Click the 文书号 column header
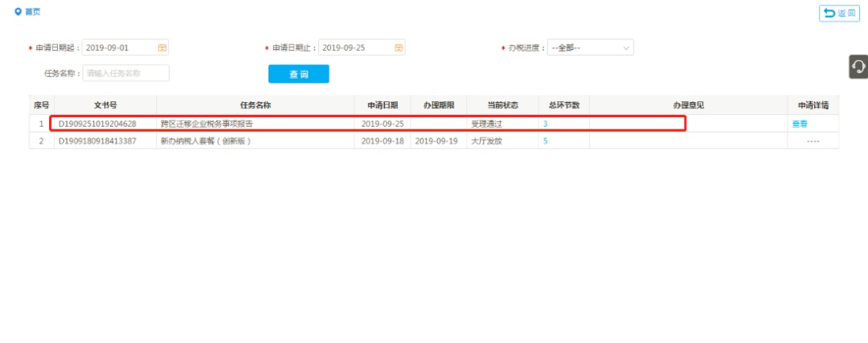868x343 pixels. pos(105,105)
